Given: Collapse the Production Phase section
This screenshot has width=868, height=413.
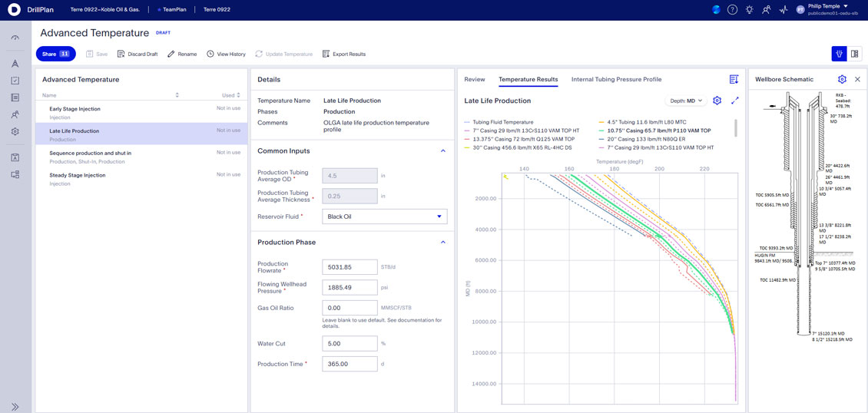Looking at the screenshot, I should coord(443,242).
